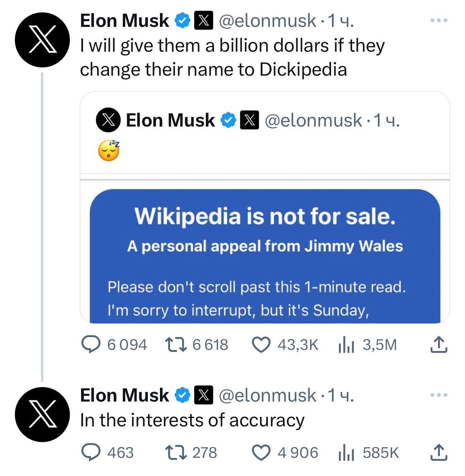View analytics for the 3,5M views tweet
Screen dimensions: 465x476
346,344
